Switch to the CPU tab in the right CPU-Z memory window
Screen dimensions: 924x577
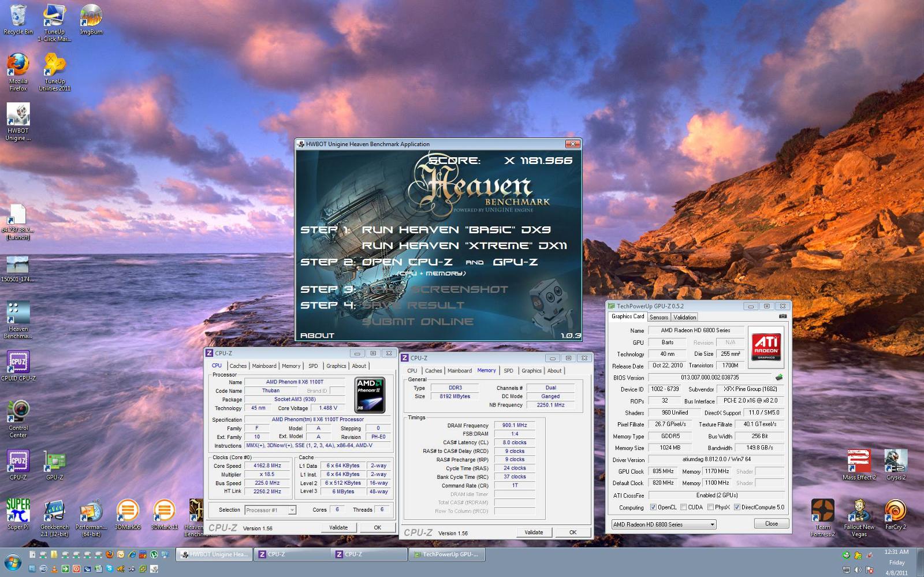(412, 371)
